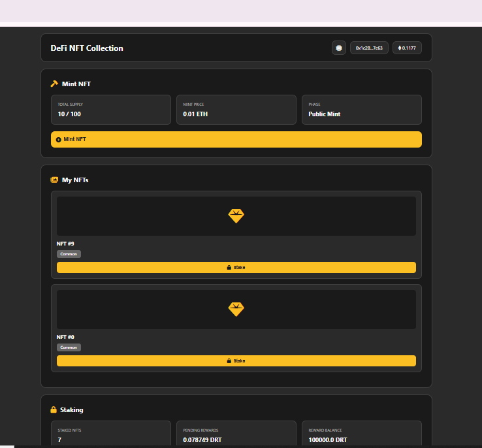Click the Total Supply 10 / 100 value

point(69,114)
